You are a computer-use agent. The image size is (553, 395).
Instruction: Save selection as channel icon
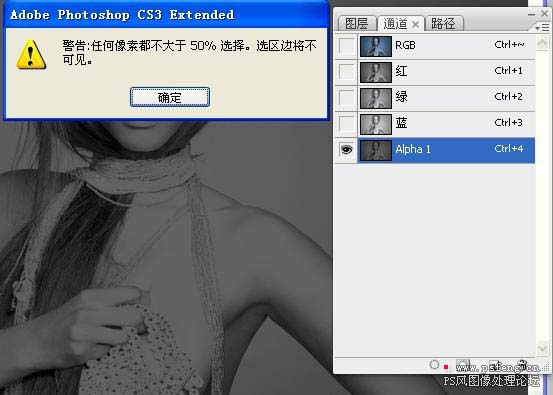click(463, 365)
